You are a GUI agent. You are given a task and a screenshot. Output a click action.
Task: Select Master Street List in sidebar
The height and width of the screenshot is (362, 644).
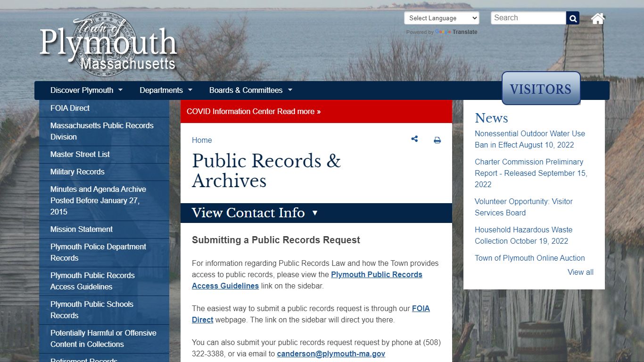[x=104, y=155]
